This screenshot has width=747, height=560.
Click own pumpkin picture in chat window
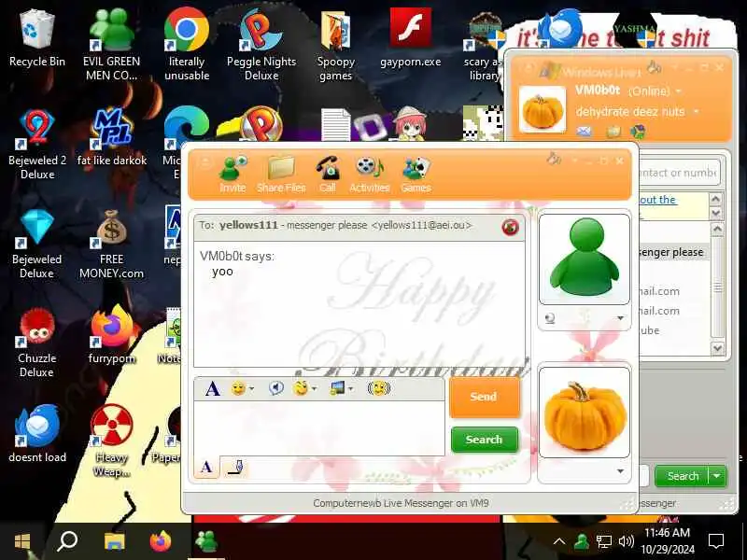click(585, 413)
